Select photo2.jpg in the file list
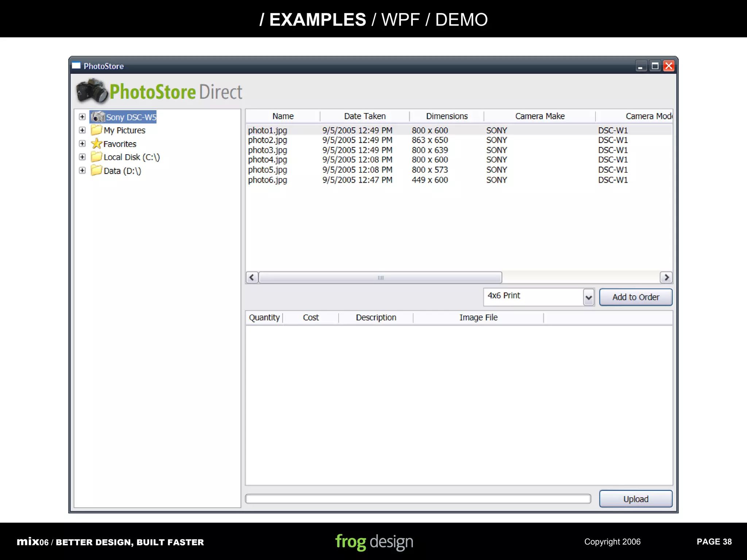 click(x=267, y=140)
